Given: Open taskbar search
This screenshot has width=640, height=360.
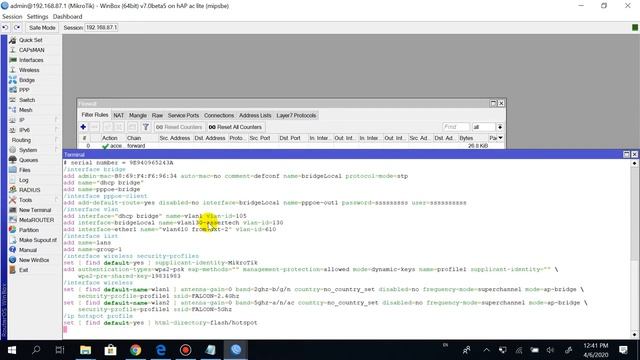Looking at the screenshot, I should pos(36,350).
